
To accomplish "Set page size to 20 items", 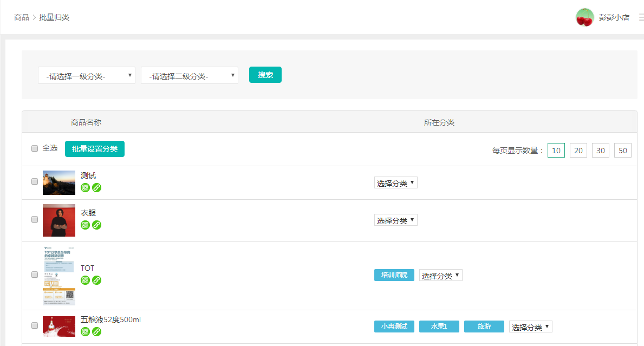I will (x=578, y=151).
